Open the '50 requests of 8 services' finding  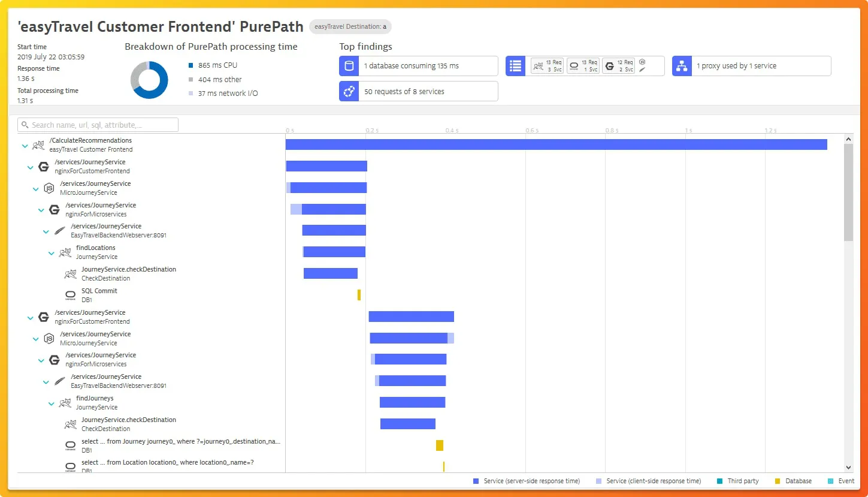coord(419,91)
